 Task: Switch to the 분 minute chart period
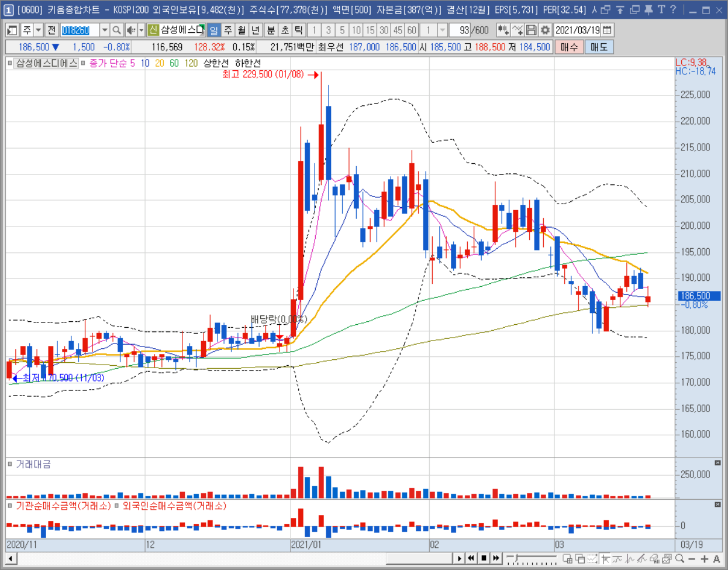pos(271,30)
